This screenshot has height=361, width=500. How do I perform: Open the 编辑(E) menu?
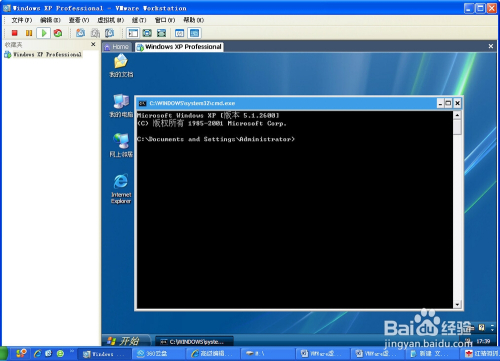[50, 20]
